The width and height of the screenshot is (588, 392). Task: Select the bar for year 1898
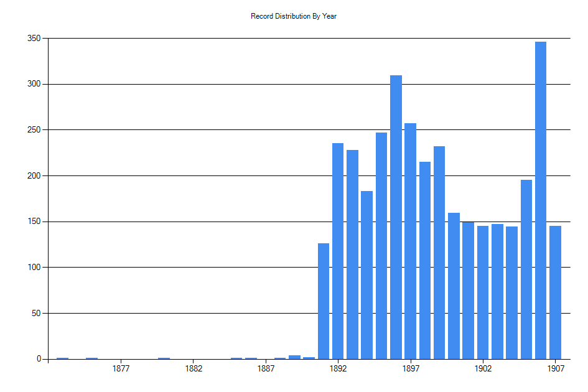pos(425,260)
